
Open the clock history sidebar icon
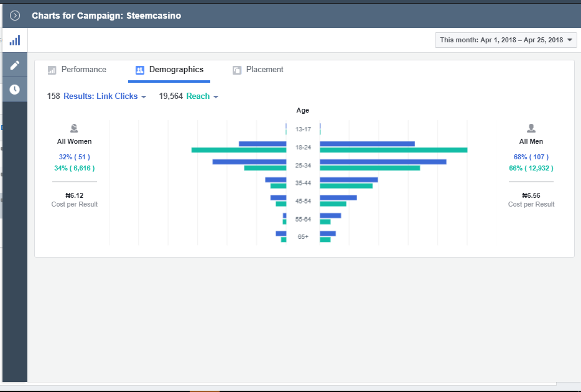click(x=14, y=90)
